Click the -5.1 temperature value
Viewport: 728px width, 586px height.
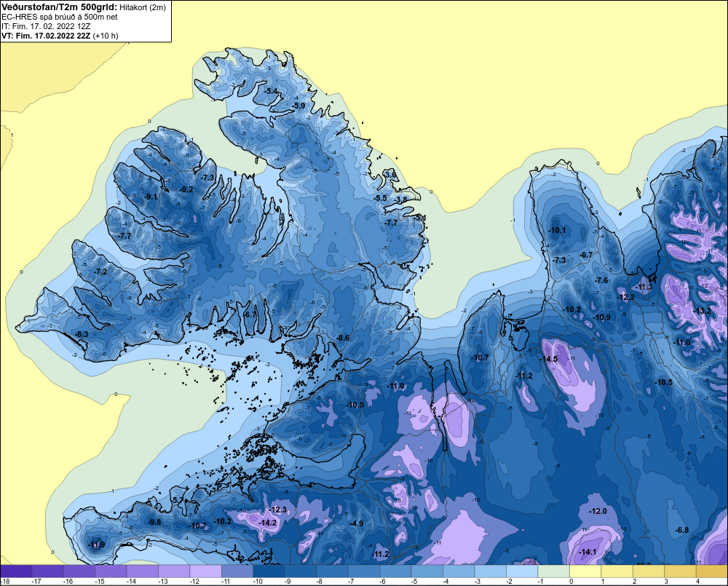419,218
